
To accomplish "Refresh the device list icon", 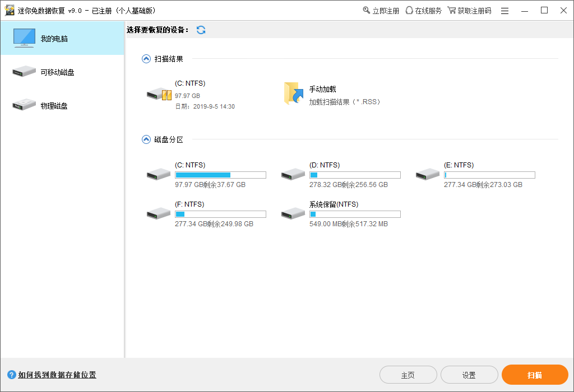I will click(201, 30).
